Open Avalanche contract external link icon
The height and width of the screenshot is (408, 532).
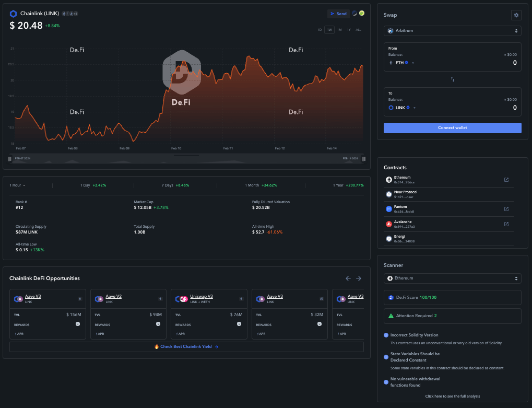pyautogui.click(x=506, y=224)
